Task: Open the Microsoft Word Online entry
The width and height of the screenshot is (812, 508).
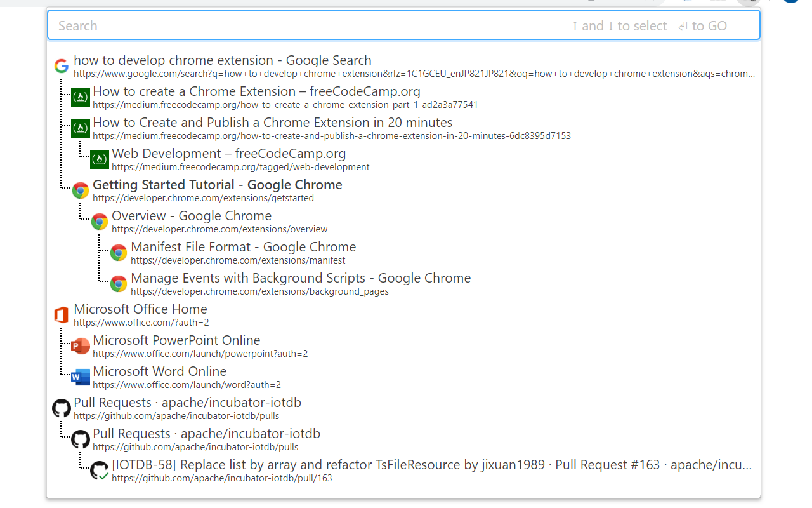Action: pos(160,371)
